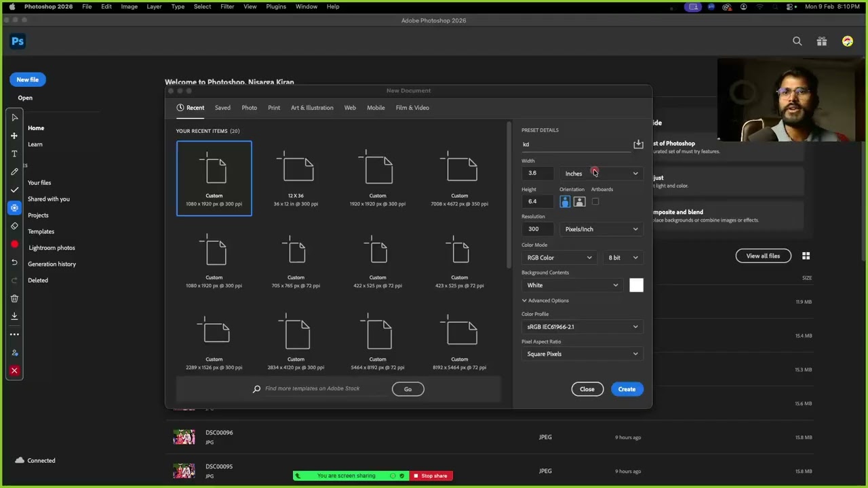The image size is (868, 488).
Task: Open the What's New gift icon
Action: 822,41
